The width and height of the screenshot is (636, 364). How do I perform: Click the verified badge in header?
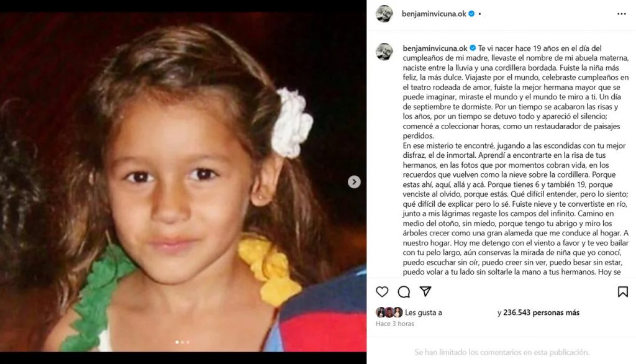tap(471, 14)
